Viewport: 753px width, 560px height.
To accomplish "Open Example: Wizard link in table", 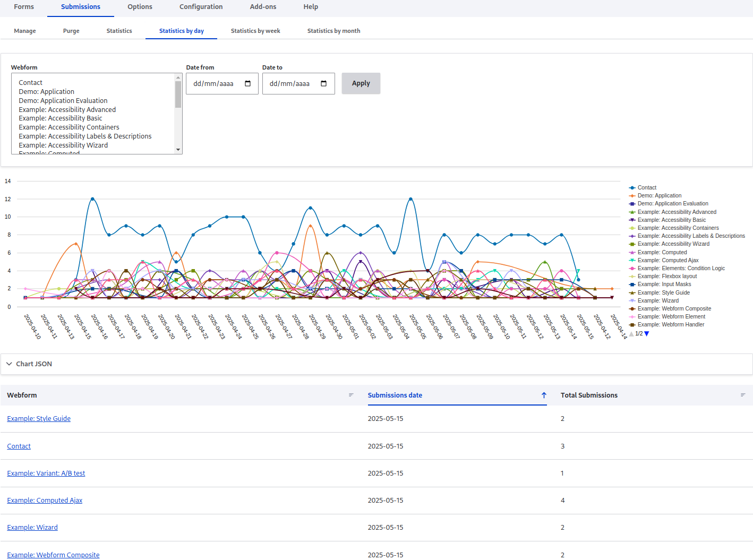I will tap(32, 528).
